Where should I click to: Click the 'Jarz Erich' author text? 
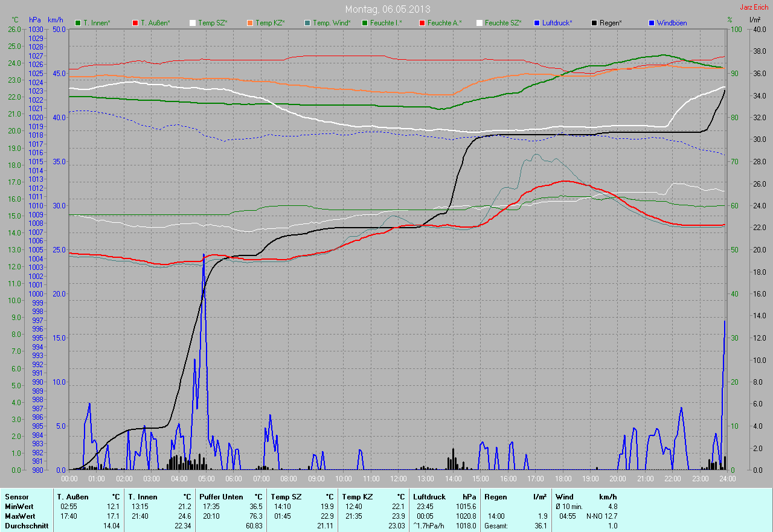coord(754,7)
